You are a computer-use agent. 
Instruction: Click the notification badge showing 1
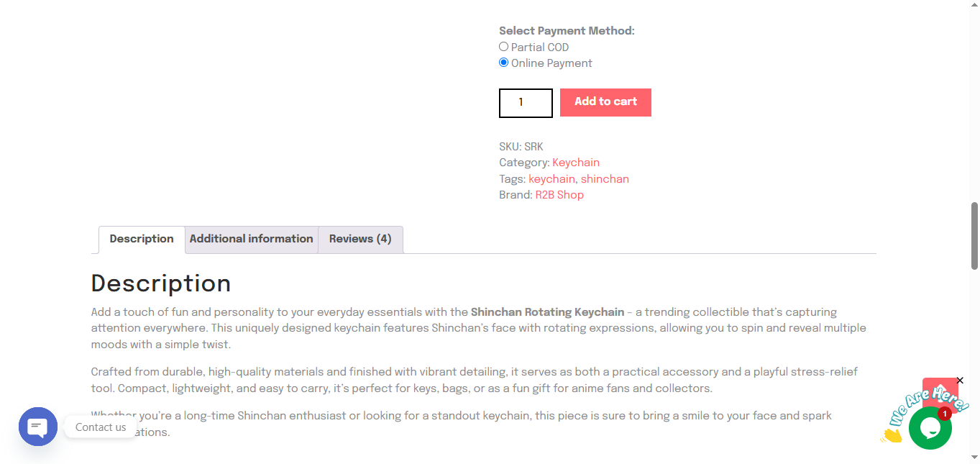coord(944,413)
